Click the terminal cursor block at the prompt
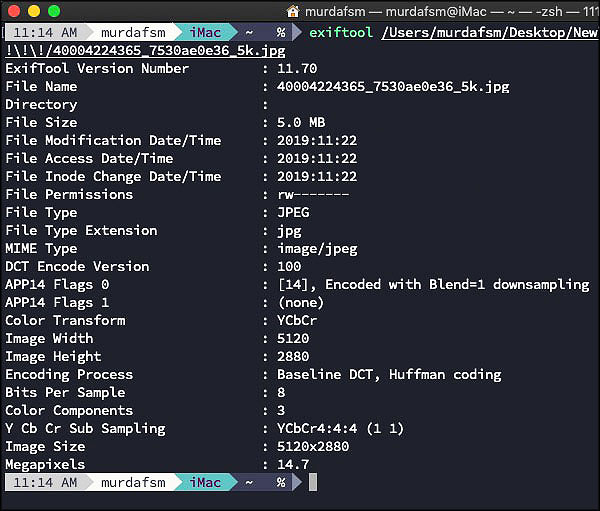600x511 pixels. coord(313,482)
